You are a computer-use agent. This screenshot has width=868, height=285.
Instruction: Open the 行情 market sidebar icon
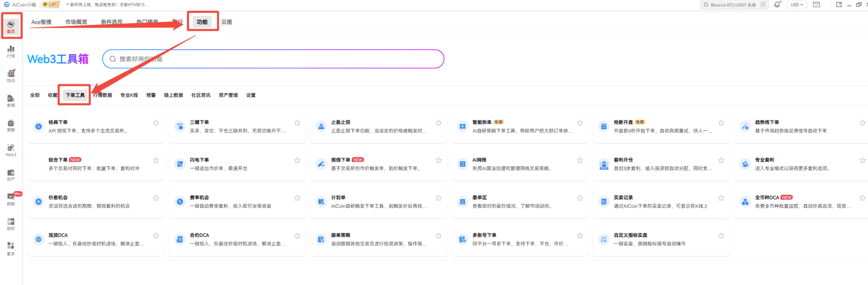pyautogui.click(x=11, y=52)
